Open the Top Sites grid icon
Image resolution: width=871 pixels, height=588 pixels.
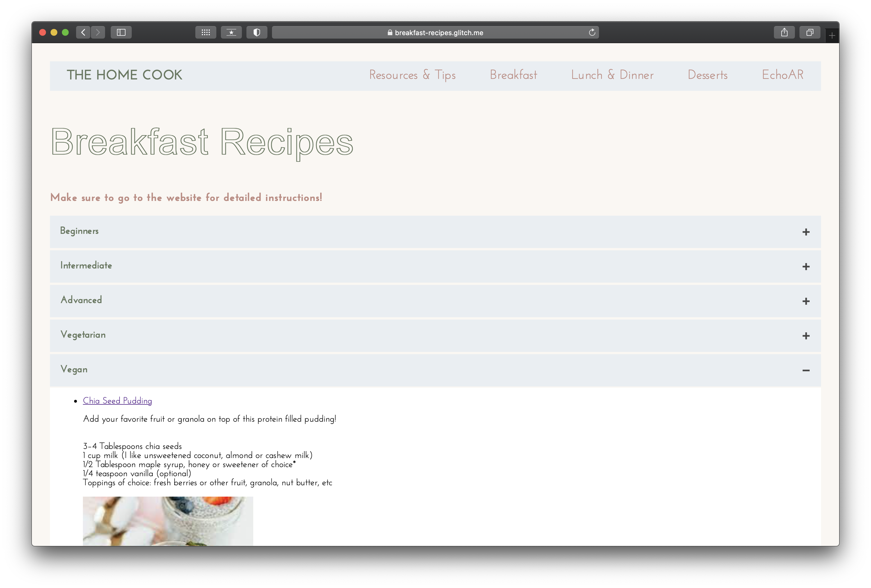[206, 33]
